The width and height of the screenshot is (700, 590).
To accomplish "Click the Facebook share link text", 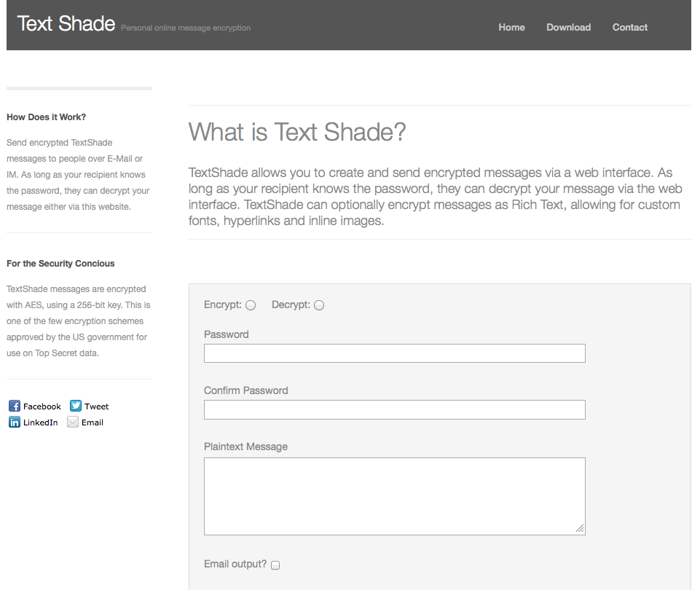I will pyautogui.click(x=42, y=406).
